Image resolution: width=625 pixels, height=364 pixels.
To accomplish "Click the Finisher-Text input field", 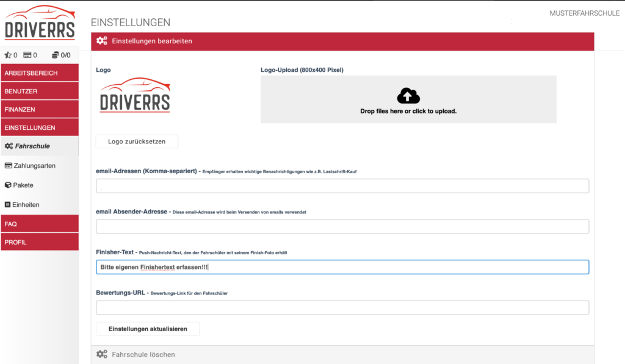I will click(x=342, y=267).
